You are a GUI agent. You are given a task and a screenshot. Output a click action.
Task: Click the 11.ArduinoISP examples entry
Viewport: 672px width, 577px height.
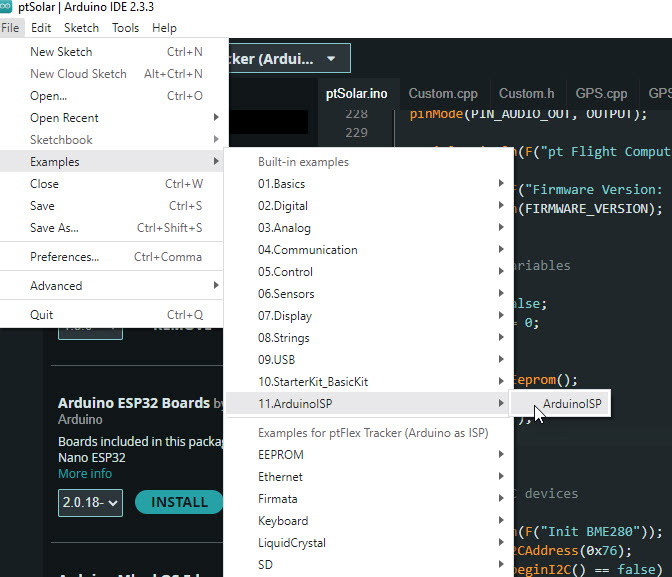[369, 403]
